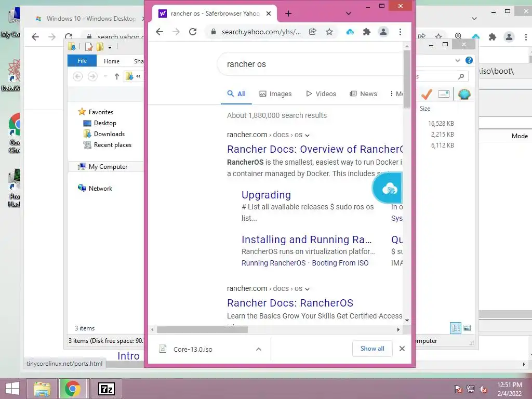Click the back arrow in the front Chrome window
This screenshot has width=532, height=399.
[x=159, y=32]
